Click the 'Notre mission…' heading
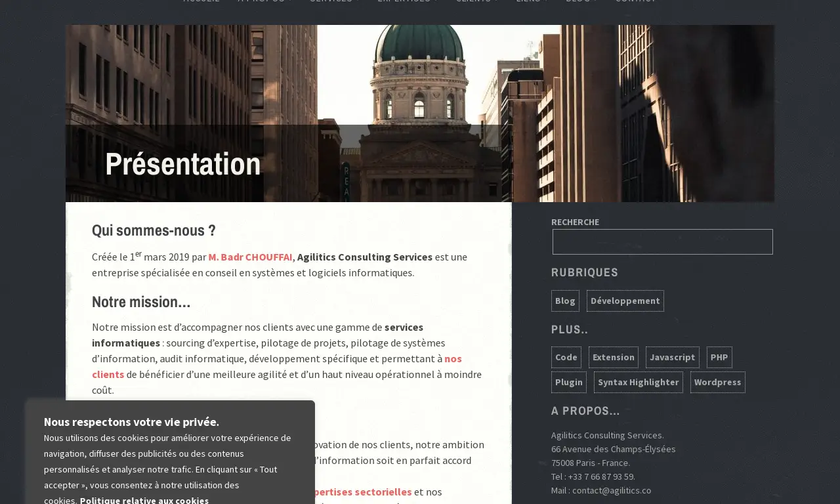 pos(141,302)
